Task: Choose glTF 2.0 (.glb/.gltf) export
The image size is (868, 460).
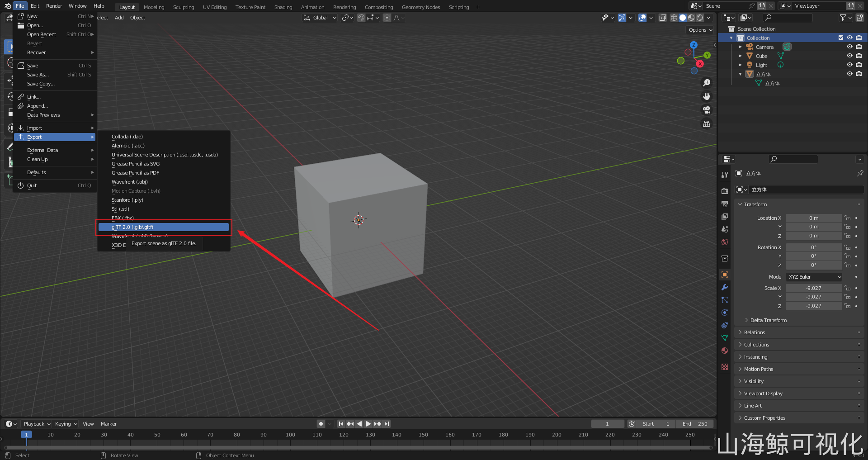Action: [x=164, y=227]
